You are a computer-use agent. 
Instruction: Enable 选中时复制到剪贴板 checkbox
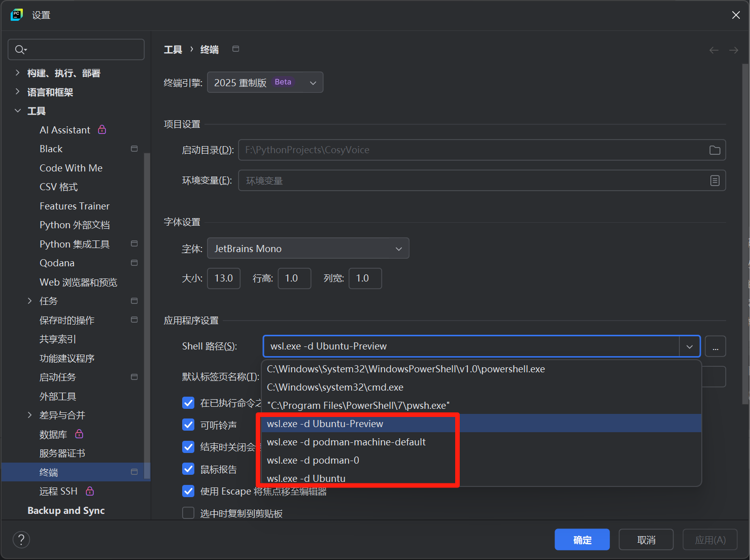point(188,513)
